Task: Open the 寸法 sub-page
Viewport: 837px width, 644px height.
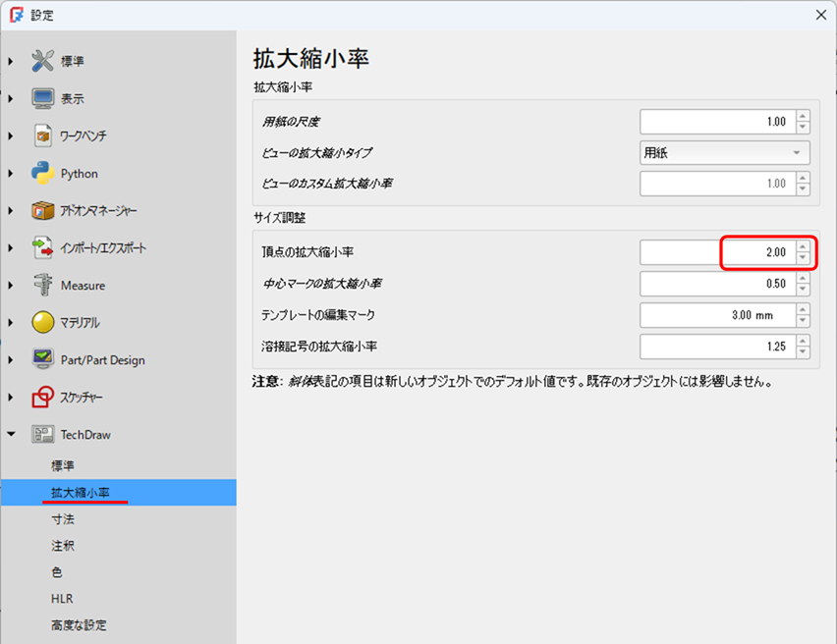Action: pyautogui.click(x=63, y=519)
